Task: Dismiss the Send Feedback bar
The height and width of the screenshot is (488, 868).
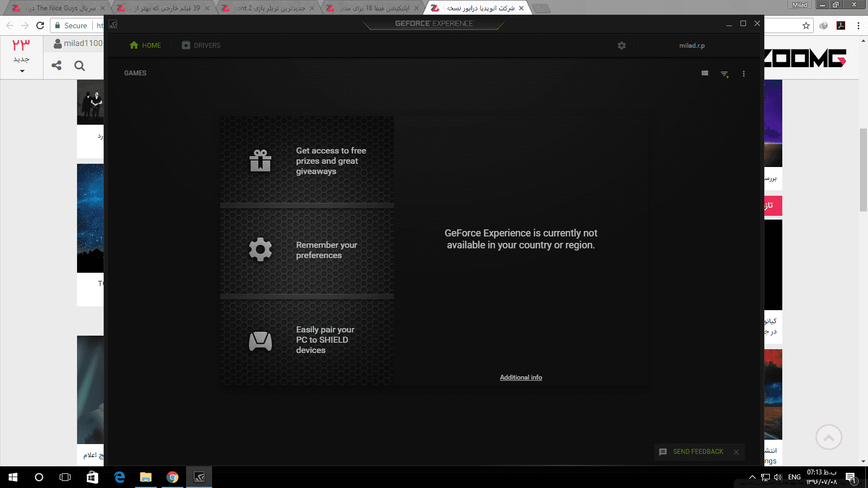Action: pos(736,452)
